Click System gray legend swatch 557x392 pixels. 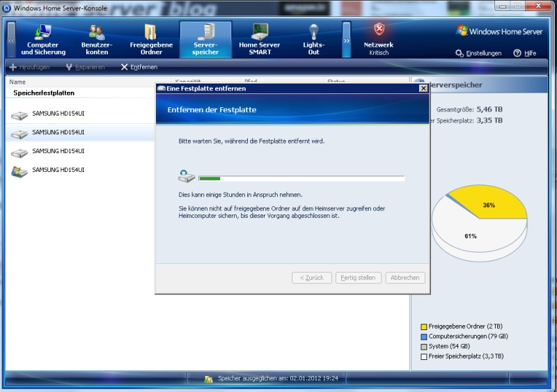coord(423,347)
